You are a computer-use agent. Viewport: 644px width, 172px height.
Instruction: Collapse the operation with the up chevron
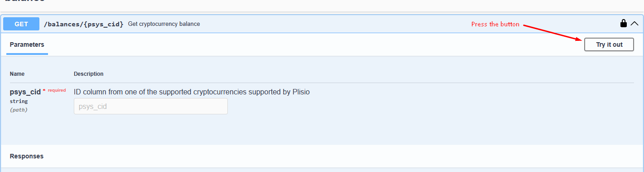634,24
